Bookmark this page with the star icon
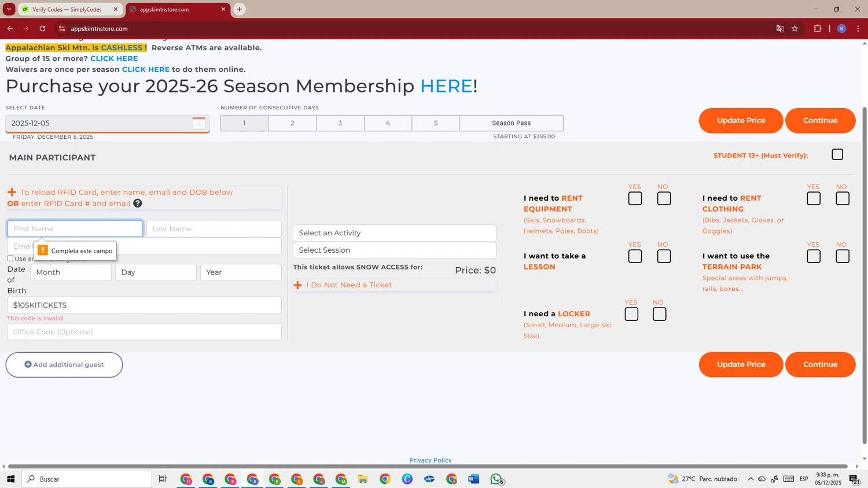The height and width of the screenshot is (488, 868). (795, 28)
